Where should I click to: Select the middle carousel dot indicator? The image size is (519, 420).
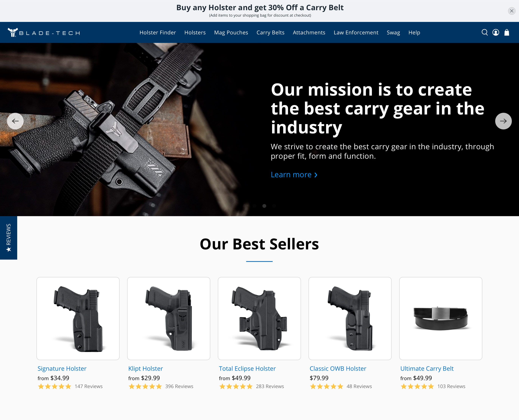click(x=264, y=206)
